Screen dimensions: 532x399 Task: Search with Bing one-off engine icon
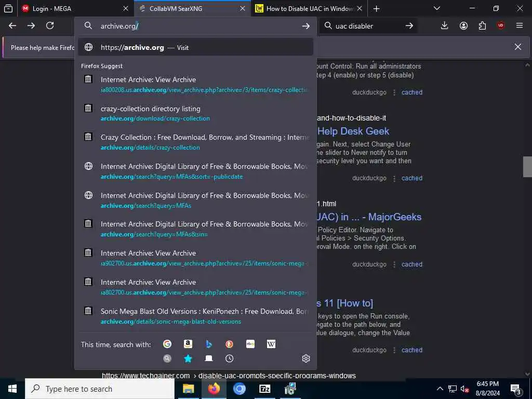click(x=209, y=344)
